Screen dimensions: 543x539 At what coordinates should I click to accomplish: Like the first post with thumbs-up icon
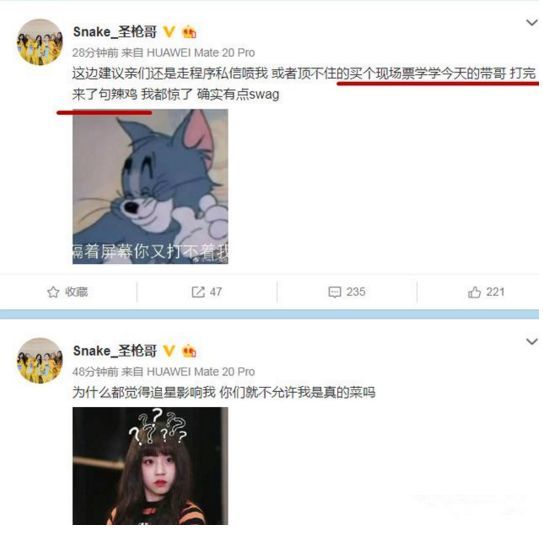point(474,292)
